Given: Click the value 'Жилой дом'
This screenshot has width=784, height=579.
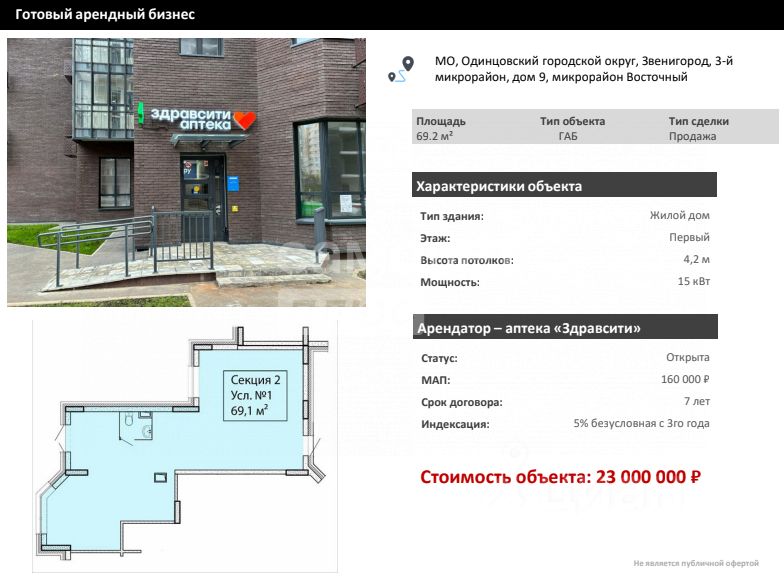Looking at the screenshot, I should pos(680,216).
